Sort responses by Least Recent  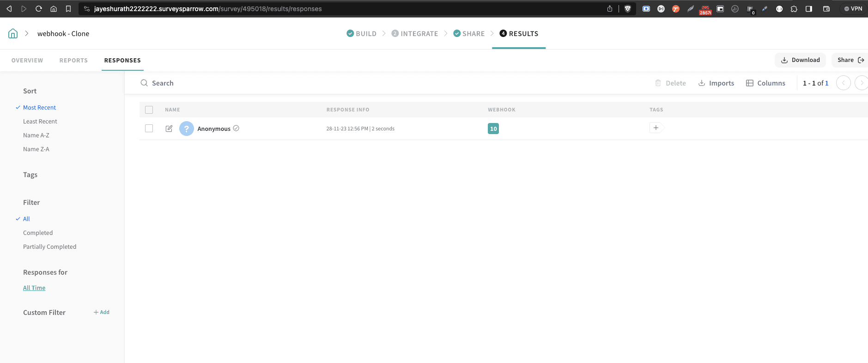point(40,122)
